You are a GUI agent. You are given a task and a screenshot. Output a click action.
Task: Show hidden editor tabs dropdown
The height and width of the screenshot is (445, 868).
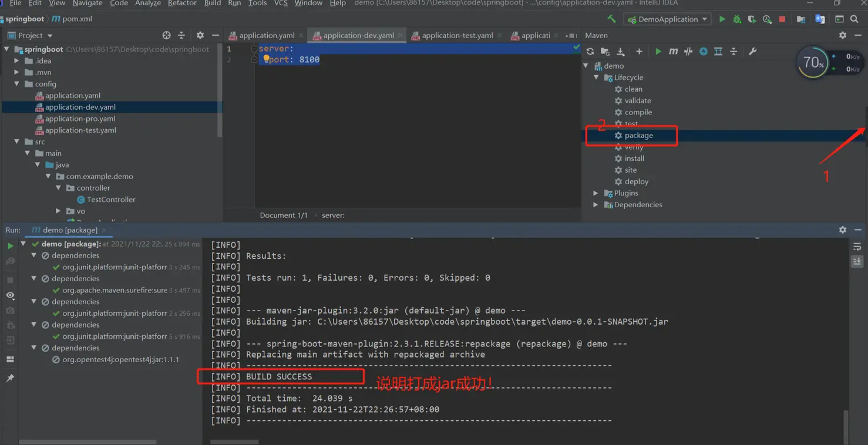click(571, 35)
